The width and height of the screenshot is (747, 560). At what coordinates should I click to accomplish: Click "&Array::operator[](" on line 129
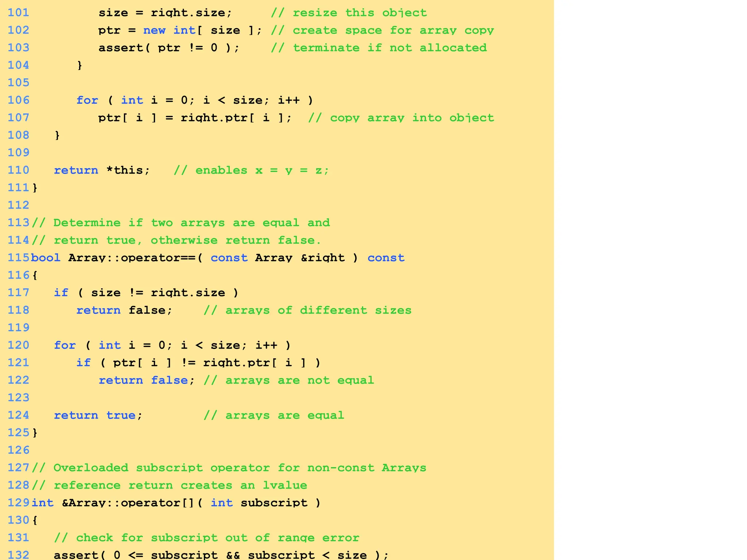132,503
